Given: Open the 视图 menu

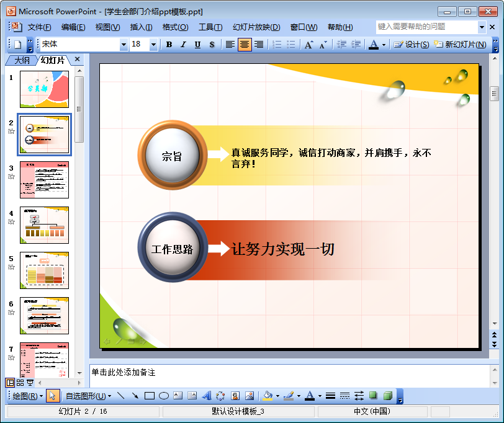Looking at the screenshot, I should (x=107, y=27).
